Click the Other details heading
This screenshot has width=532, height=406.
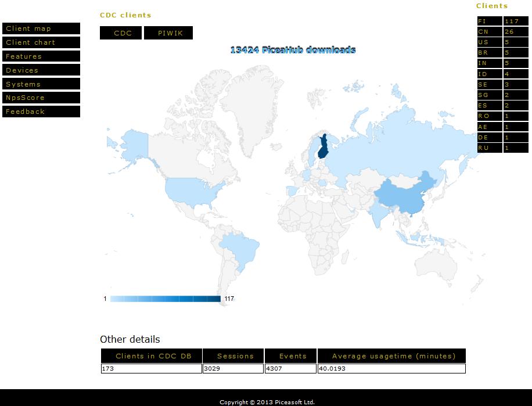tap(130, 339)
